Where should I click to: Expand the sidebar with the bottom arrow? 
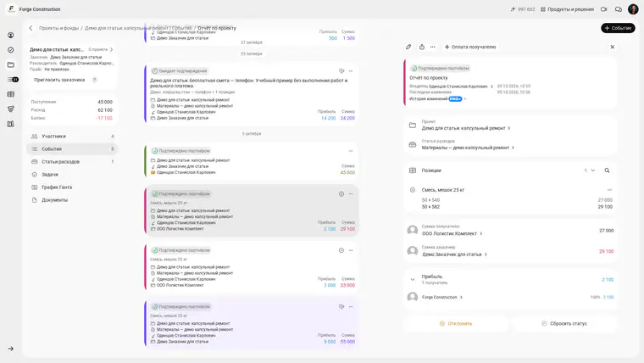pyautogui.click(x=11, y=349)
